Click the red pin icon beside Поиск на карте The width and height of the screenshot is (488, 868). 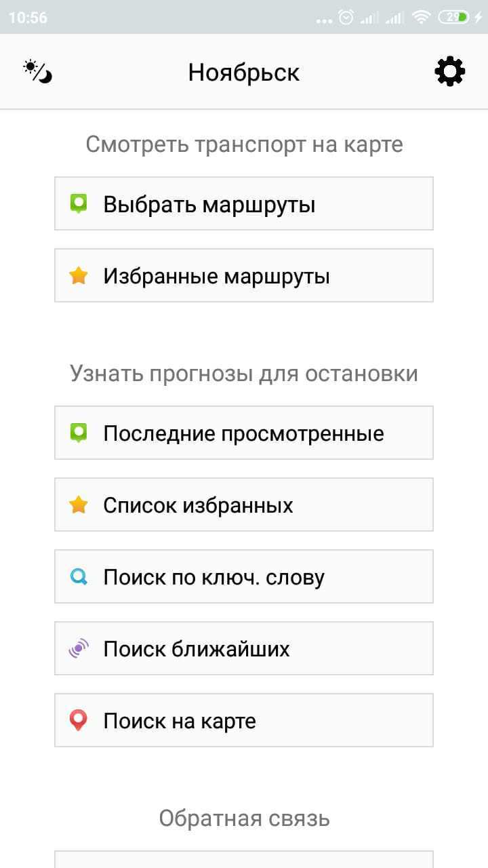pyautogui.click(x=79, y=720)
